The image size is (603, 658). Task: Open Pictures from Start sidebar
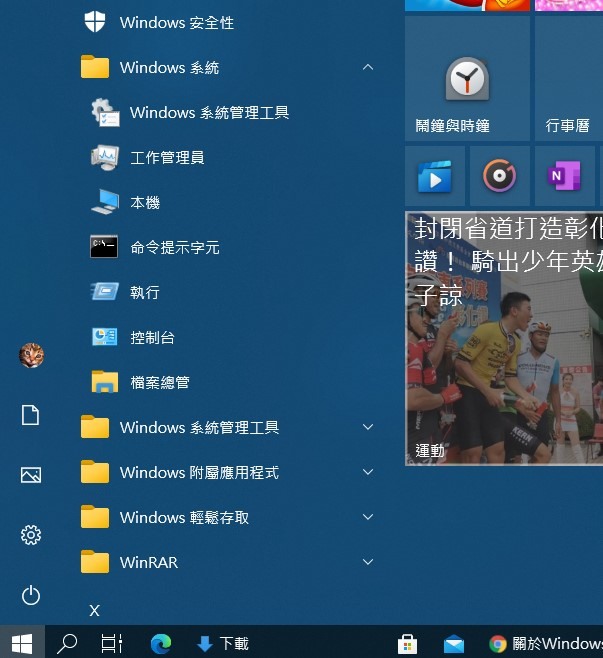pos(31,475)
